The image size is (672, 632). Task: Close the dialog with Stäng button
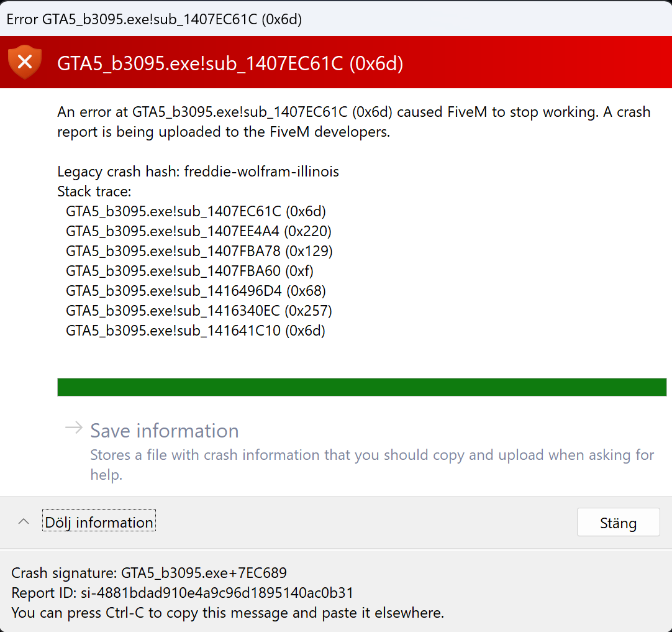pyautogui.click(x=618, y=522)
